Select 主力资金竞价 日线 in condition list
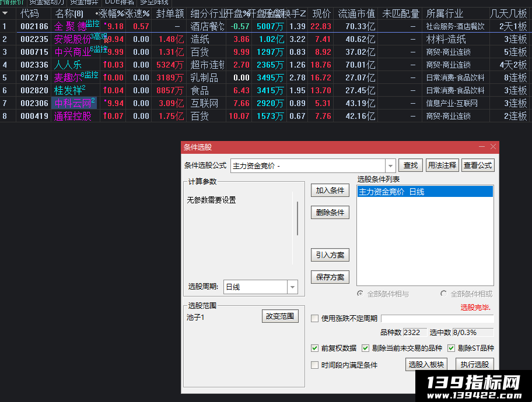This screenshot has height=402, width=532. tap(425, 192)
